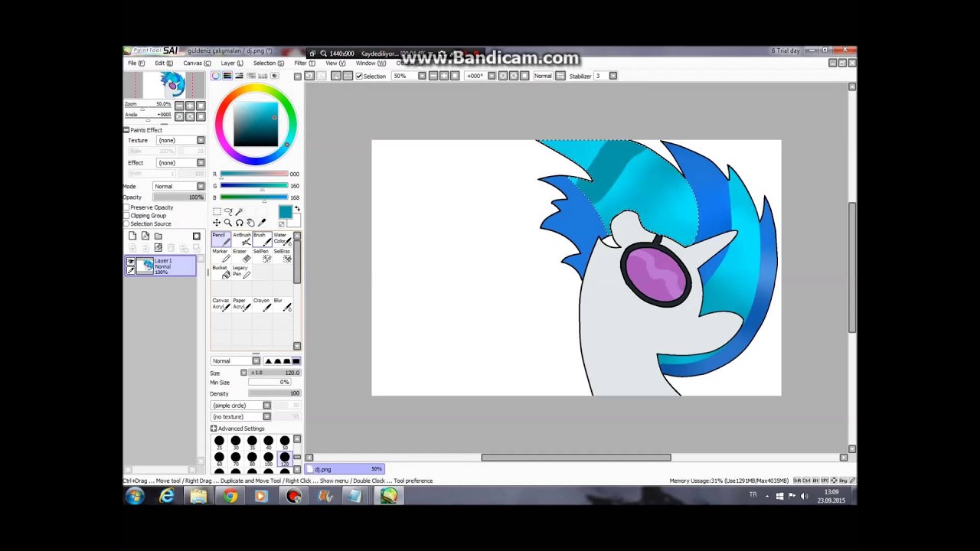The width and height of the screenshot is (980, 551).
Task: Select the Brush tool
Action: point(262,239)
